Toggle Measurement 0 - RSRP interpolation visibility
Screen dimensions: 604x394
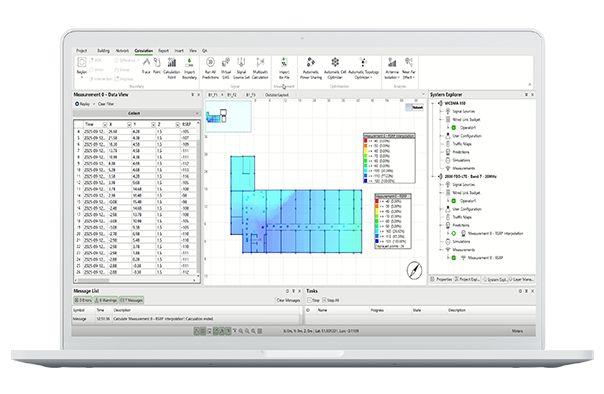pos(454,233)
